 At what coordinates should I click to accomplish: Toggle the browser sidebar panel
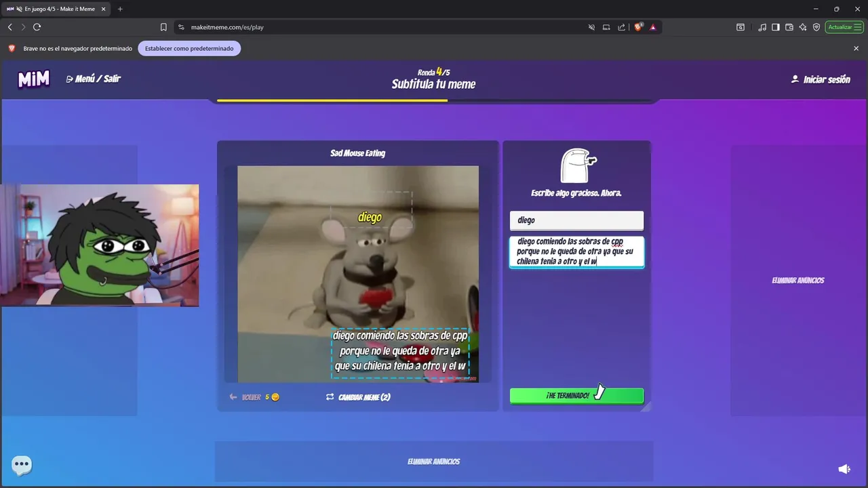[x=776, y=27]
